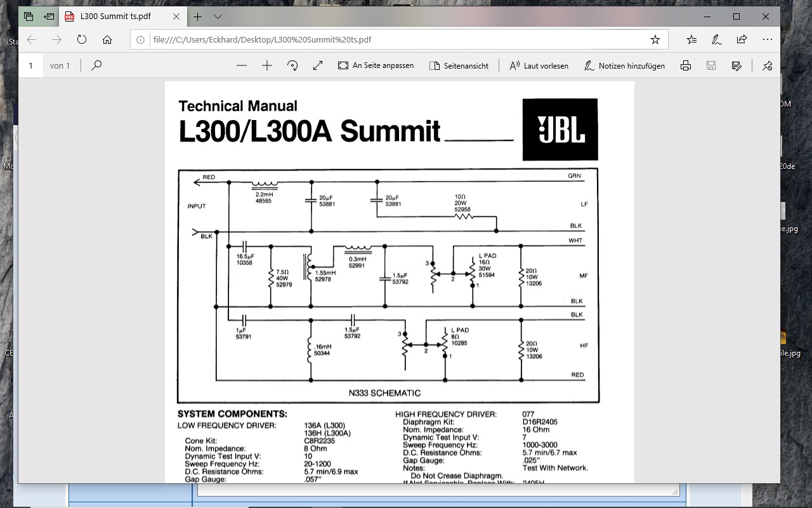Click the L300/L300A Summit heading
Image resolution: width=812 pixels, height=508 pixels.
point(310,131)
